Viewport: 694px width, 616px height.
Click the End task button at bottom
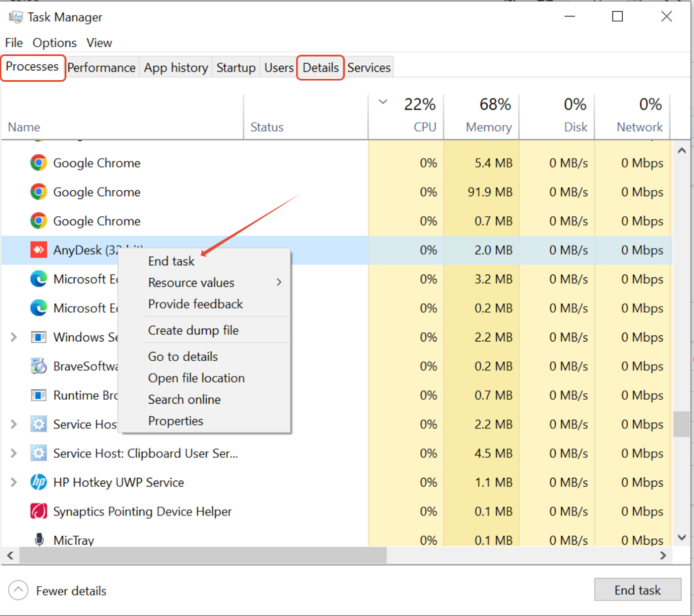pos(638,590)
